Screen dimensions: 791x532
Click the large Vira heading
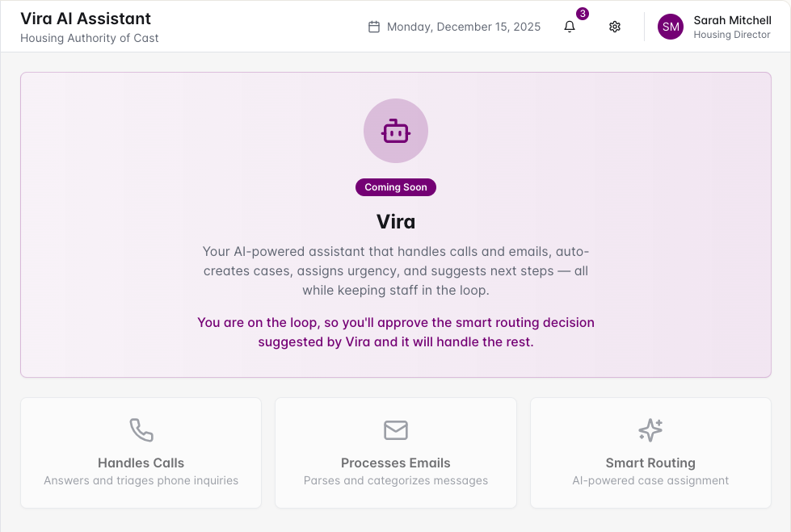click(396, 222)
